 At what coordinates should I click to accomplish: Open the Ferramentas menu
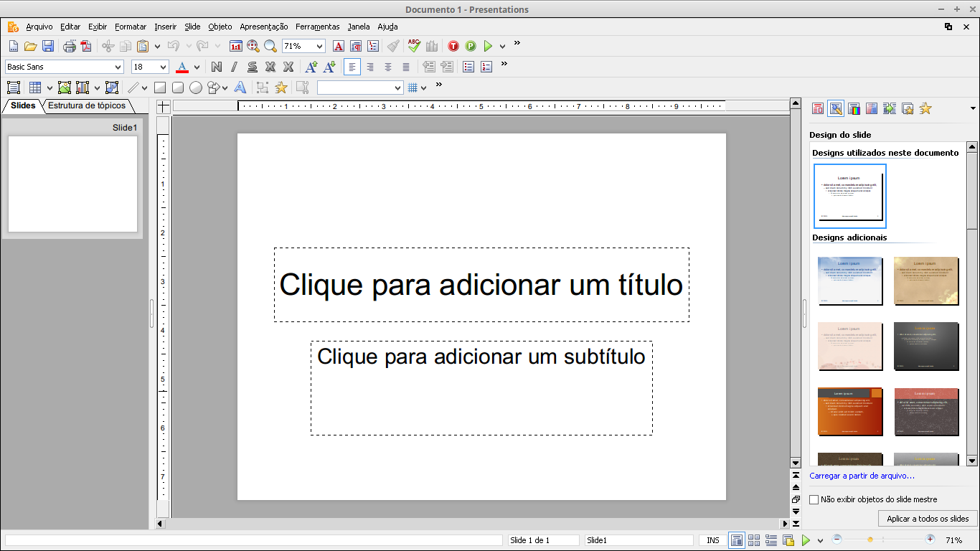317,27
